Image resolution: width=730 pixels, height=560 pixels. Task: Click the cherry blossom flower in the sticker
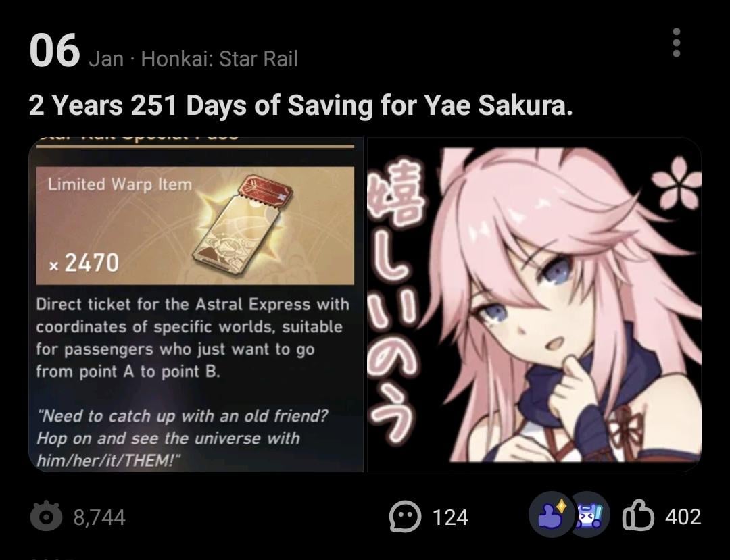coord(677,183)
